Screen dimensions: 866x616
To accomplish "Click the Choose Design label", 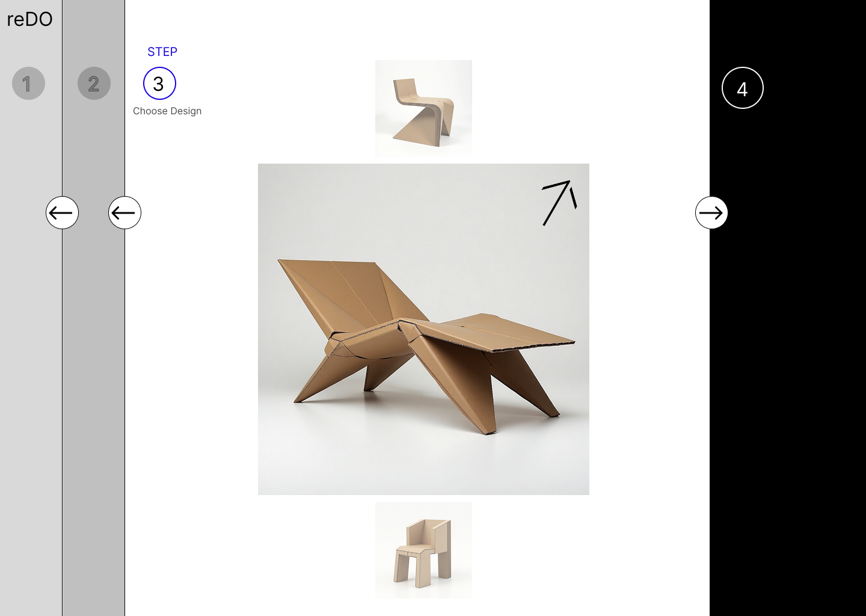I will (x=167, y=111).
